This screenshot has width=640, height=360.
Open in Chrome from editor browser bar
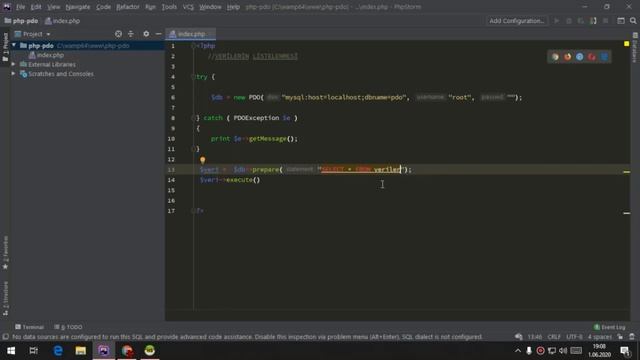coord(555,57)
